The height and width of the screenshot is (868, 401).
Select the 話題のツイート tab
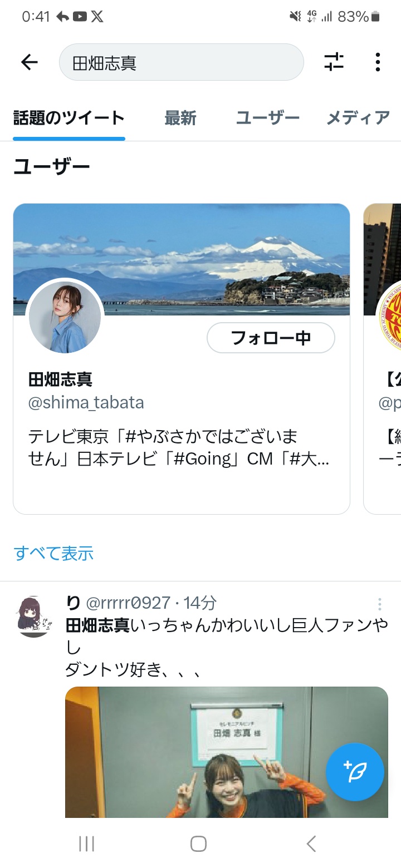point(69,118)
